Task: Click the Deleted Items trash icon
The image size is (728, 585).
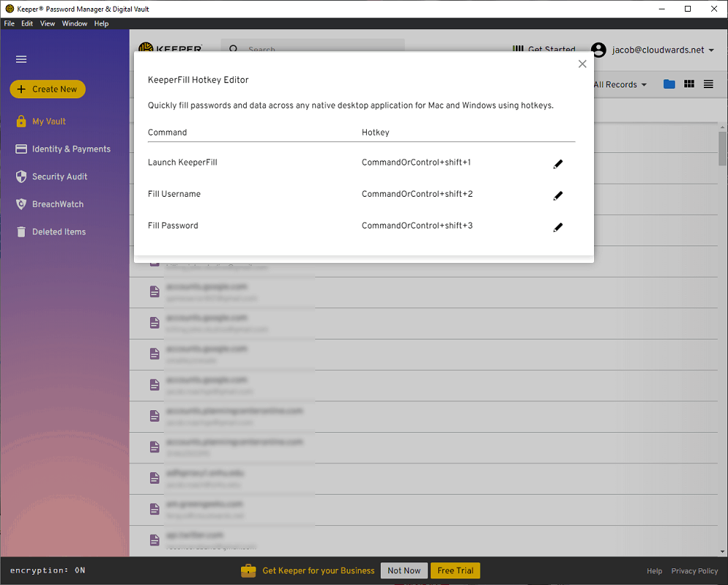Action: point(21,232)
